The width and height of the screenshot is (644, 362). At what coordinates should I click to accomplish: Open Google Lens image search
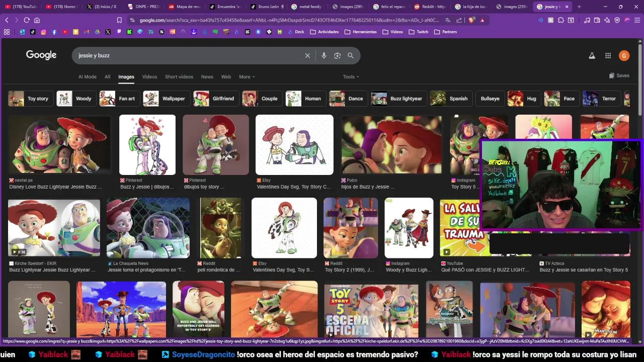pos(337,55)
